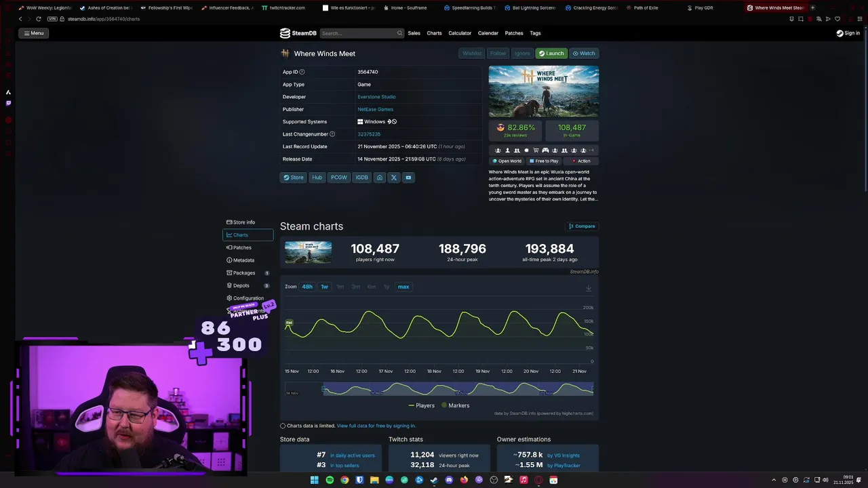Click the green Launch button
868x488 pixels.
551,54
